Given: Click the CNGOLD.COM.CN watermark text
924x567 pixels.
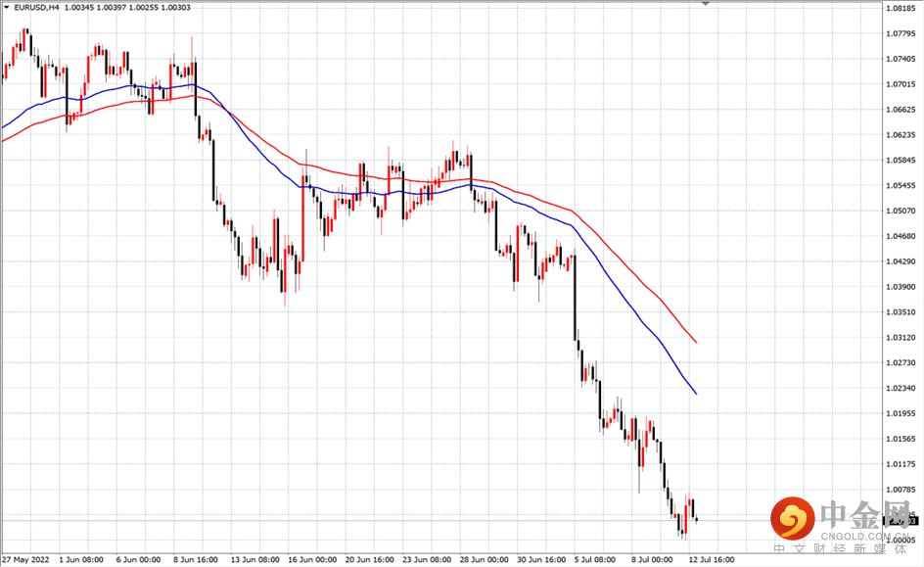Looking at the screenshot, I should pos(865,536).
